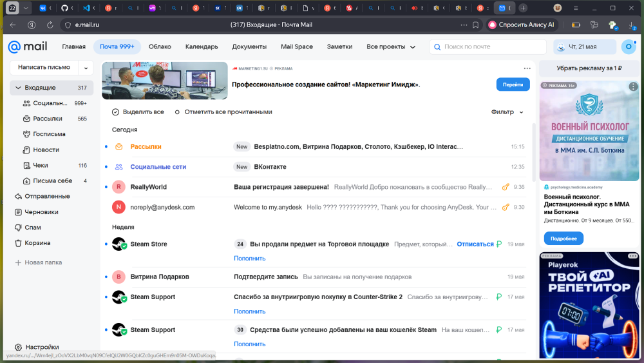644x363 pixels.
Task: Open Документы tab
Action: (x=249, y=47)
